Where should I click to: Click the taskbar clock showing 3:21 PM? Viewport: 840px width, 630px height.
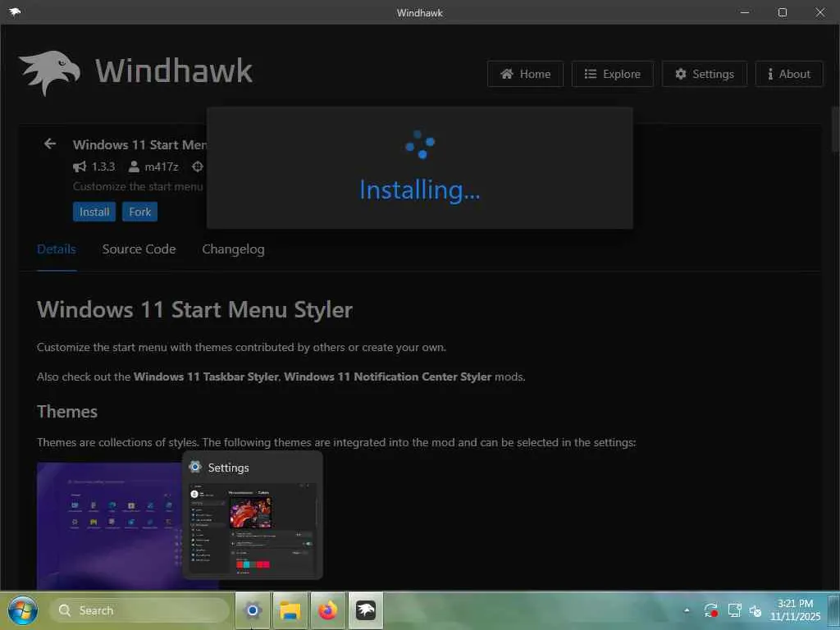(796, 610)
